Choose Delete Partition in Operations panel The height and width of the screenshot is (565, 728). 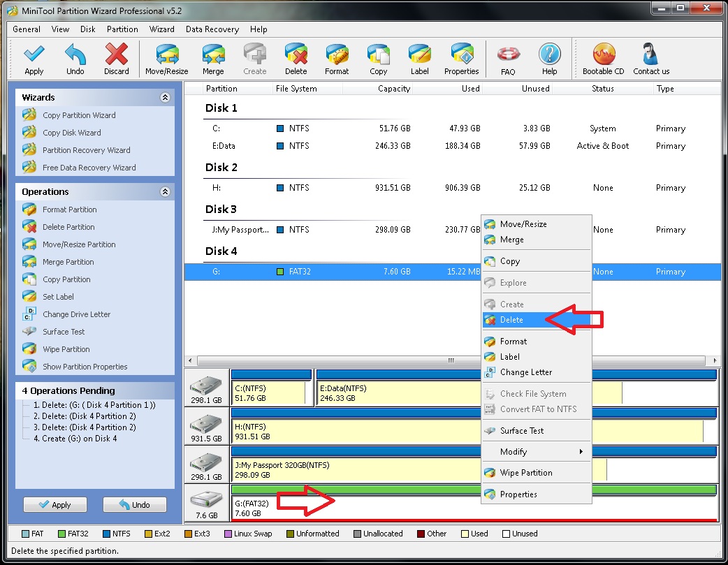(59, 227)
